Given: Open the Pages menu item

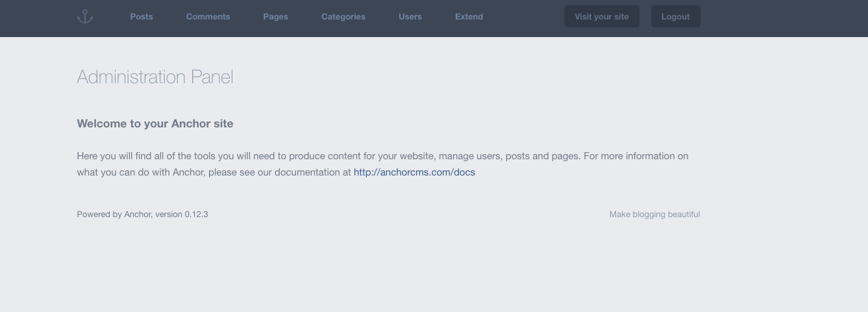Looking at the screenshot, I should [x=275, y=17].
